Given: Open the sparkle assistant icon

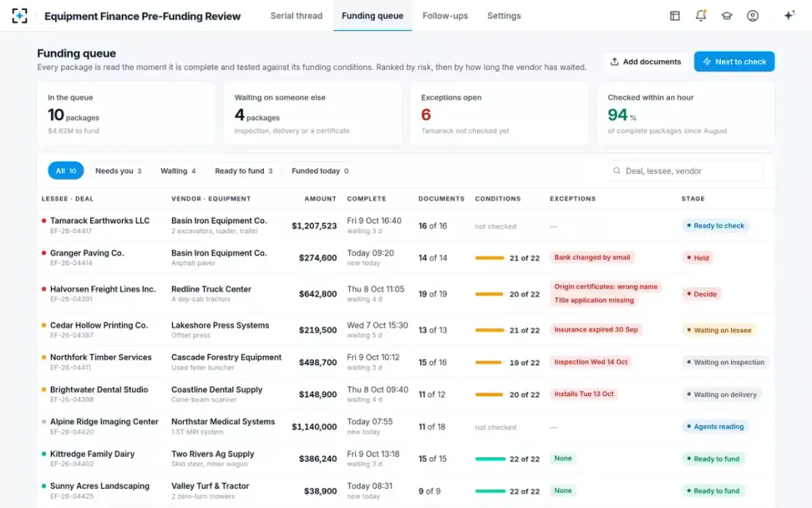Looking at the screenshot, I should point(789,16).
